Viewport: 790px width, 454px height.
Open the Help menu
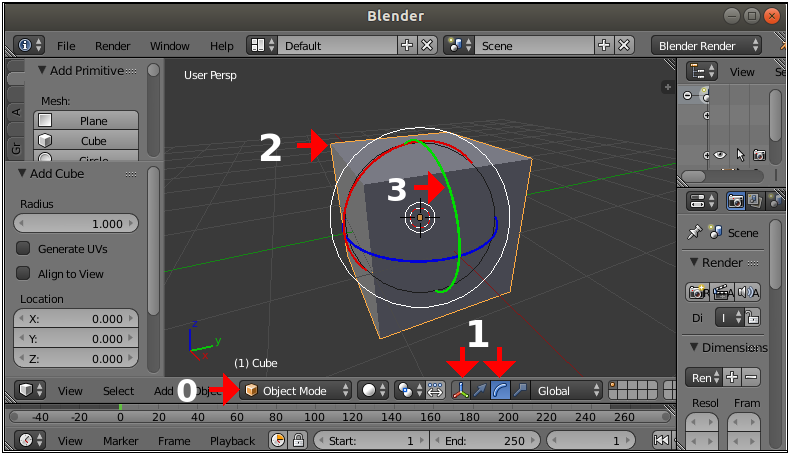coord(222,46)
